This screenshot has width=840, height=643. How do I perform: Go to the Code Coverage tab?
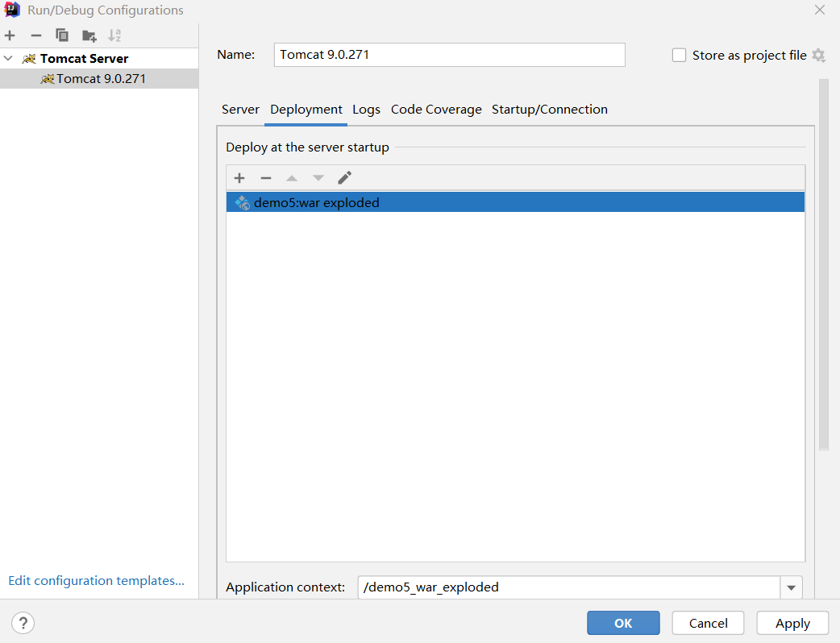tap(436, 110)
